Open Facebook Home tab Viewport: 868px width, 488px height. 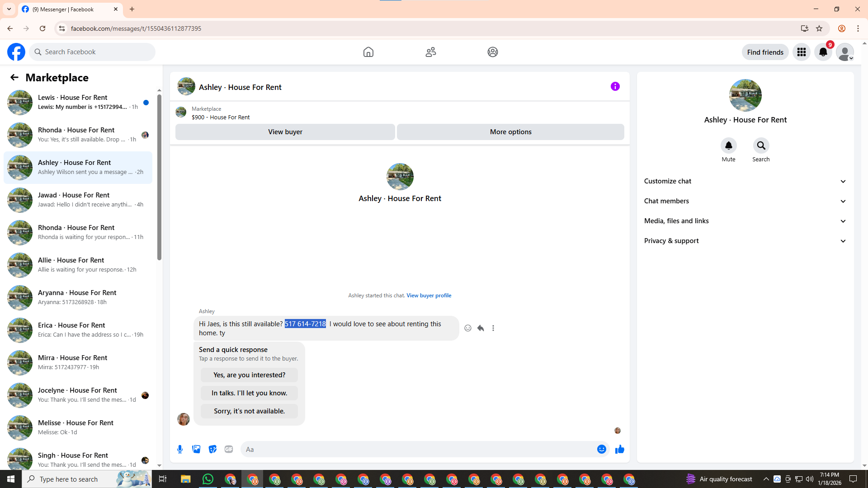[x=368, y=52]
